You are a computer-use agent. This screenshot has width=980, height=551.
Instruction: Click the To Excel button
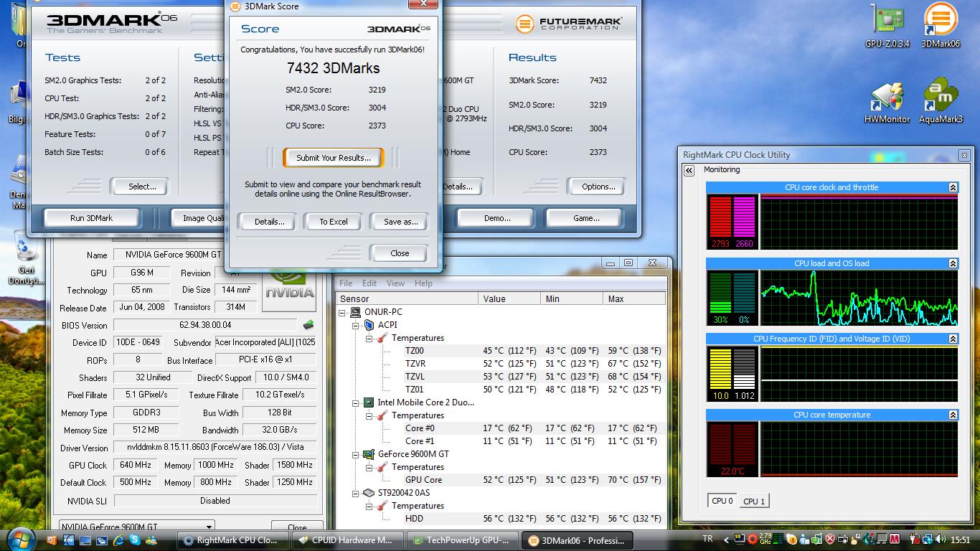[334, 222]
